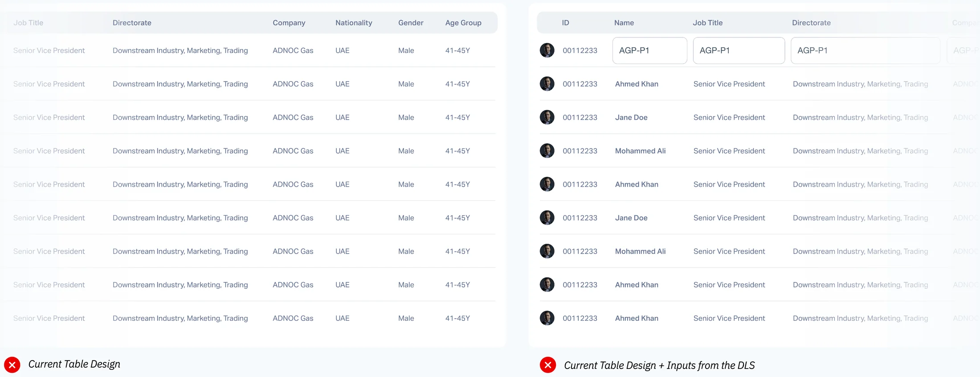Click the Job Title header in the left table

28,23
